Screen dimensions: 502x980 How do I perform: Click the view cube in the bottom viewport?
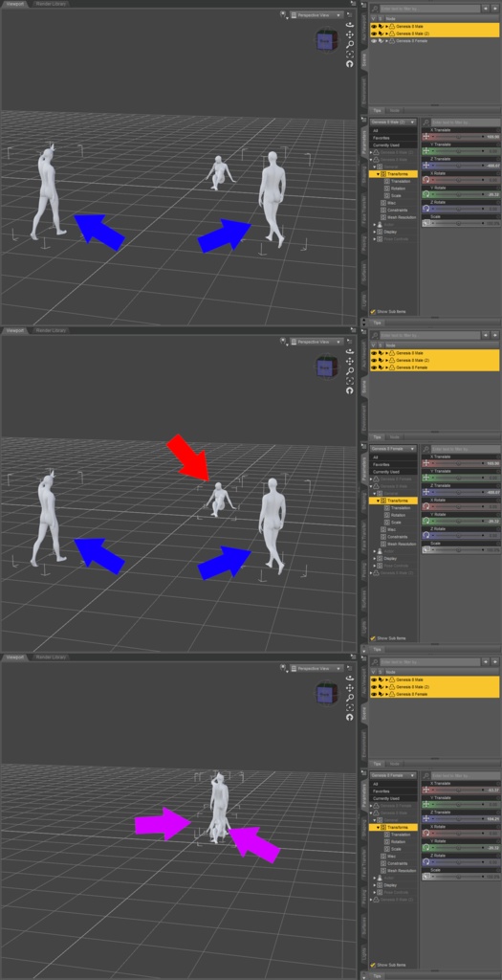[325, 695]
